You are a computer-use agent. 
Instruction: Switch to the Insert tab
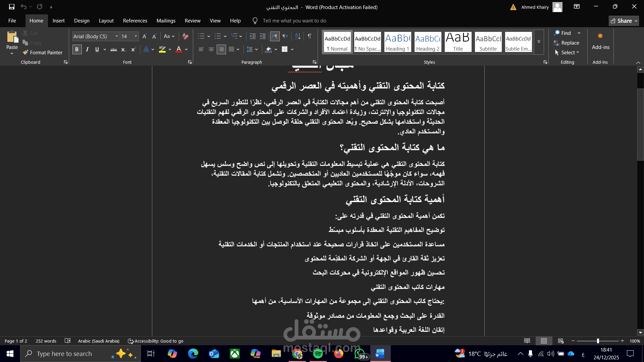(59, 21)
